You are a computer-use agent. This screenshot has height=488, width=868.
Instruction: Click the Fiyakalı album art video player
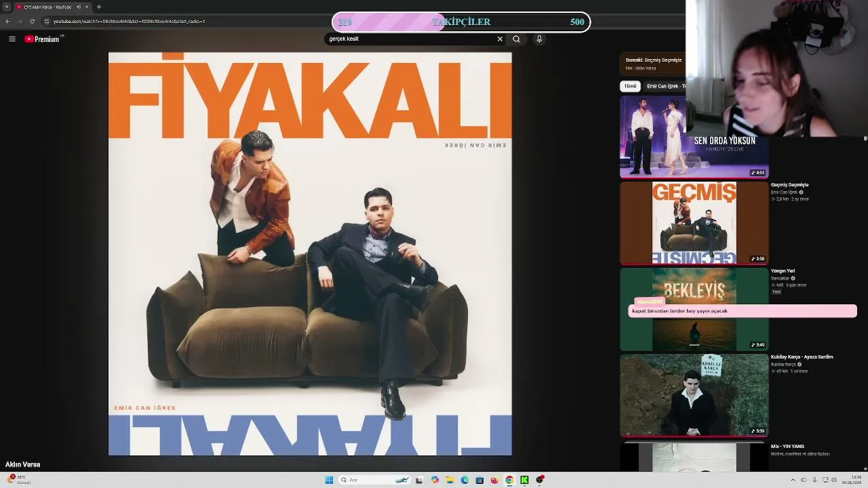tap(310, 254)
